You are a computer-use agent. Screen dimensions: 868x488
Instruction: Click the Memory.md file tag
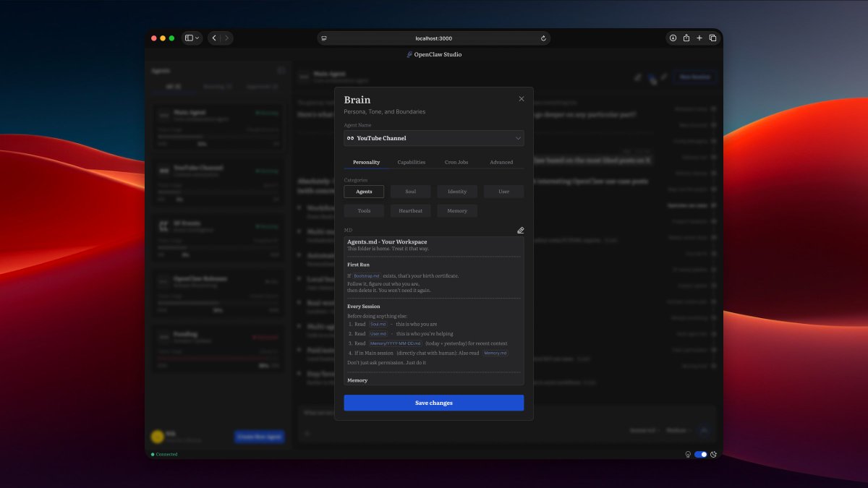point(495,353)
